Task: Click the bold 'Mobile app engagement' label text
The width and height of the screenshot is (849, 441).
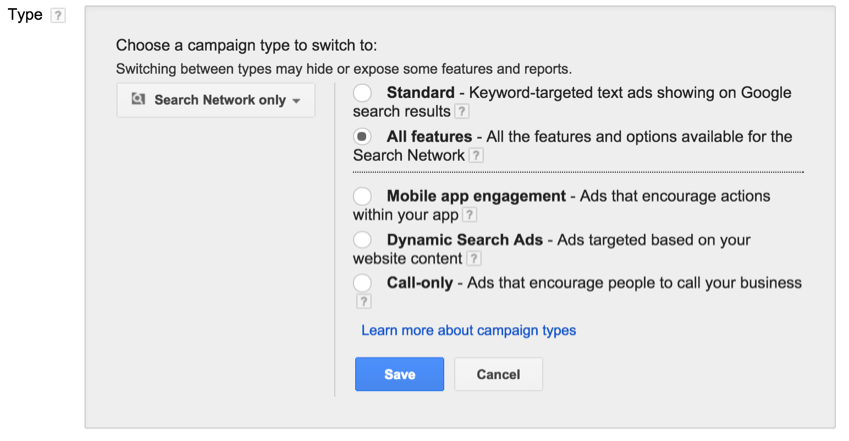Action: point(476,196)
